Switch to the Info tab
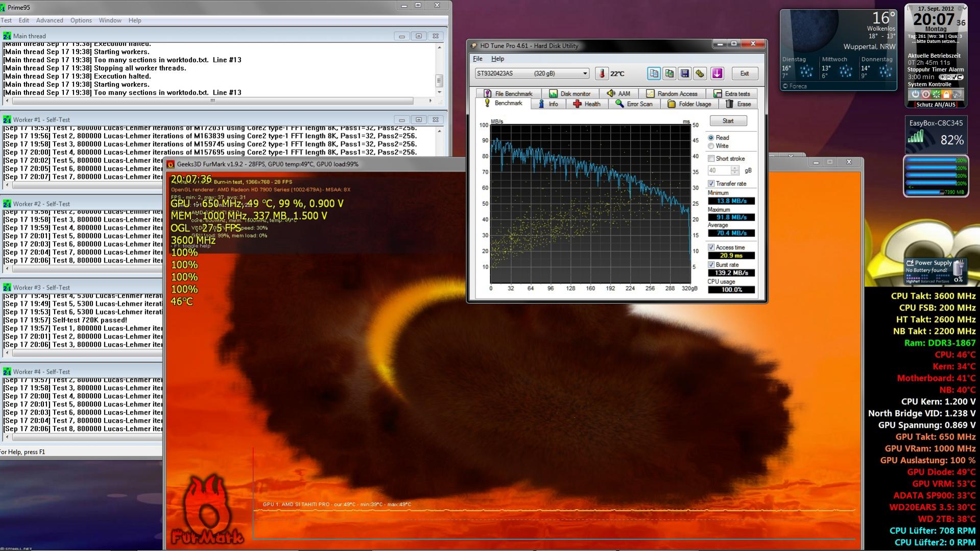980x551 pixels. point(548,104)
